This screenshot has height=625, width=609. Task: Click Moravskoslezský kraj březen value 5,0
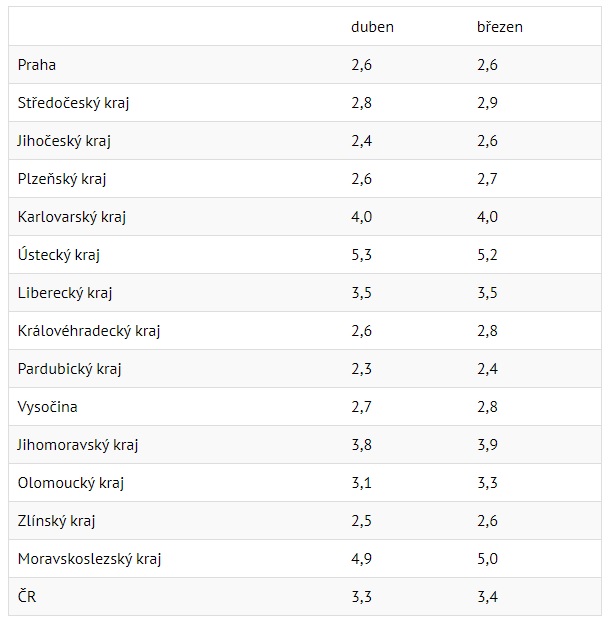click(x=487, y=559)
